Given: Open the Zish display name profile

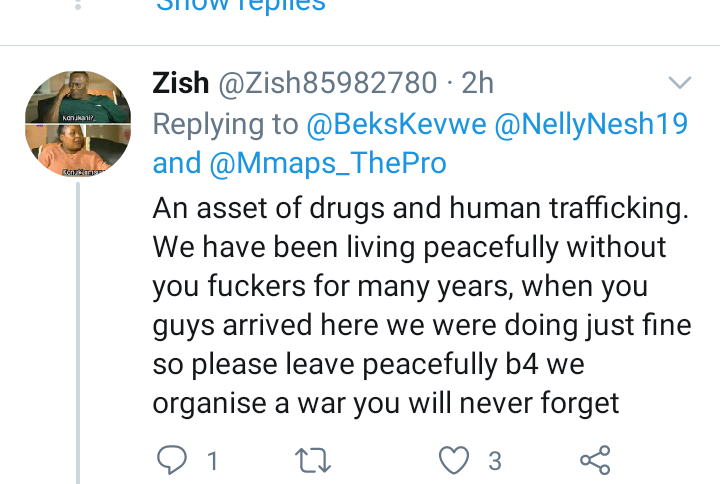Looking at the screenshot, I should pos(180,83).
